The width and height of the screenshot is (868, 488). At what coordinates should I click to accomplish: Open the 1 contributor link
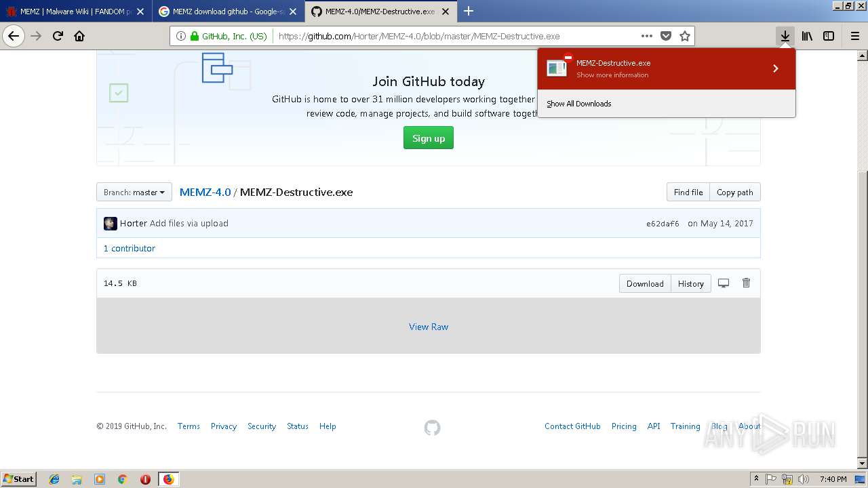[x=130, y=249]
